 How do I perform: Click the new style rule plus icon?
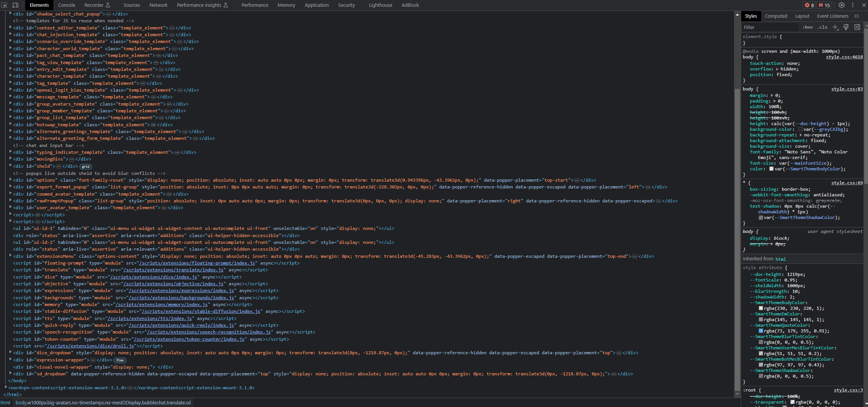[x=836, y=27]
